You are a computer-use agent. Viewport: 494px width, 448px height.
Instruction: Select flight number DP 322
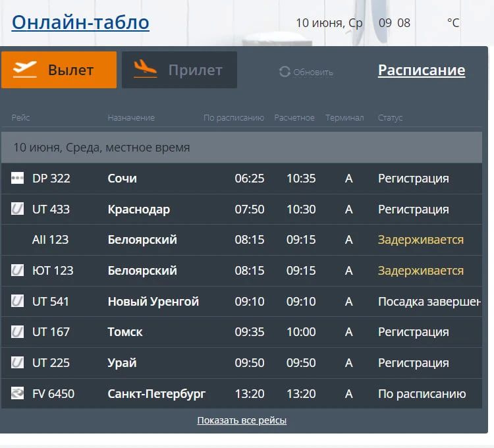point(51,179)
